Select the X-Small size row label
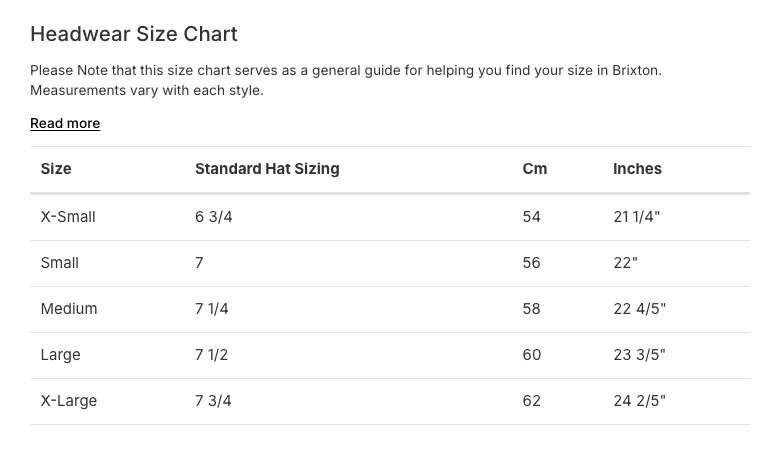The image size is (780, 467). click(68, 217)
